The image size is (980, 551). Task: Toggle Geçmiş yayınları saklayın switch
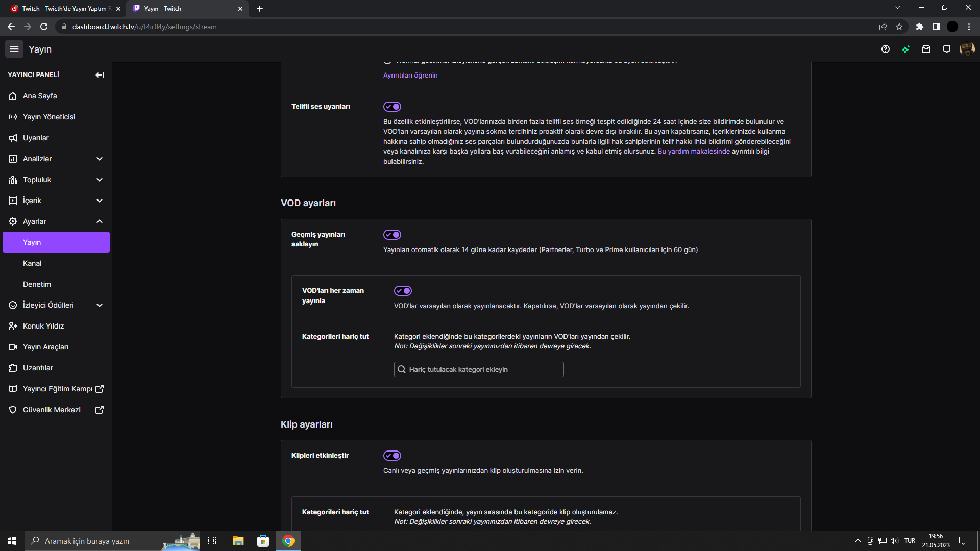pyautogui.click(x=393, y=235)
